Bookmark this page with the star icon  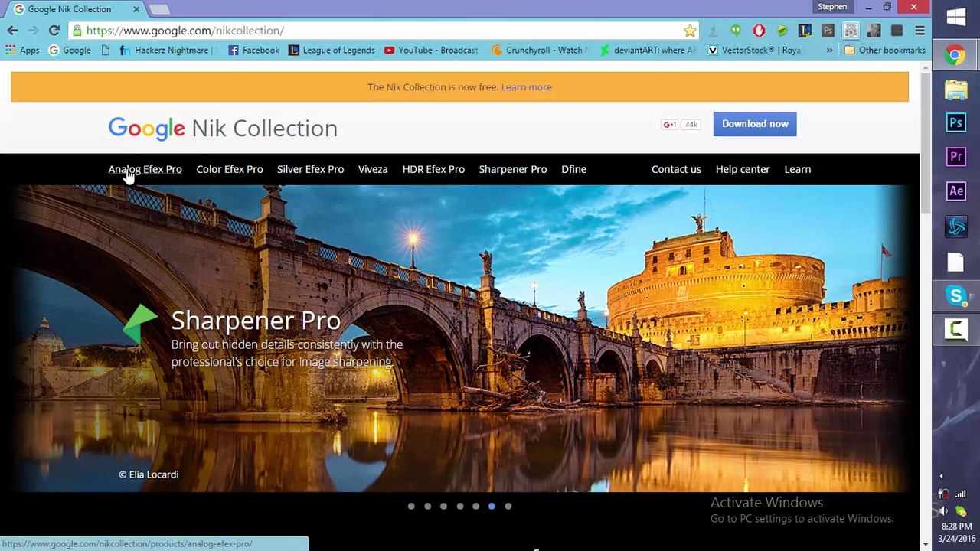[x=690, y=31]
